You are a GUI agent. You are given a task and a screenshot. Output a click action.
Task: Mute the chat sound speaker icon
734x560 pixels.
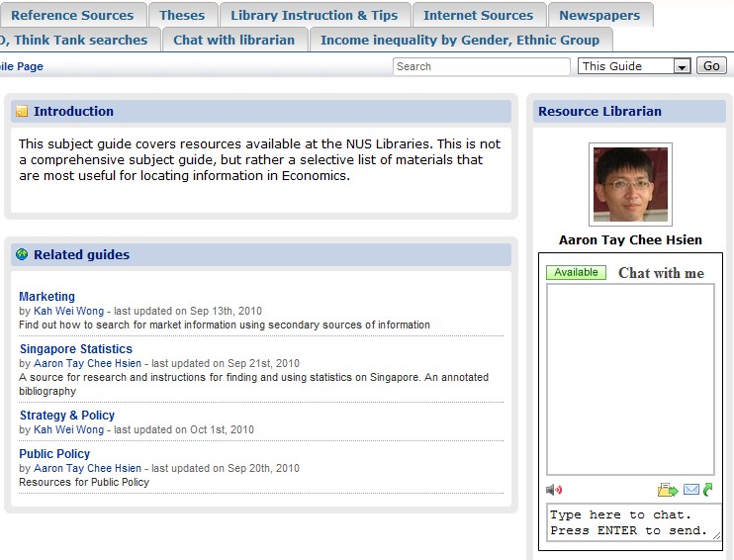(x=554, y=490)
